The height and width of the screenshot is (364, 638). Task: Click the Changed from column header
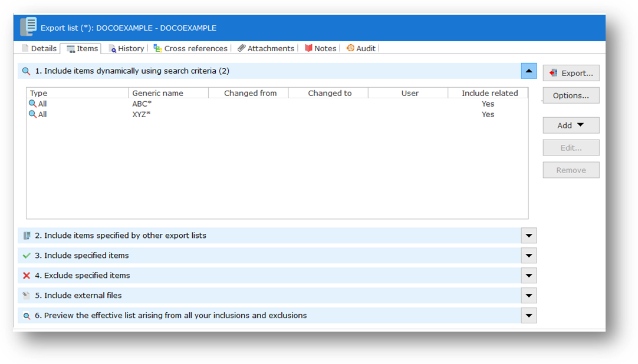[x=249, y=93]
